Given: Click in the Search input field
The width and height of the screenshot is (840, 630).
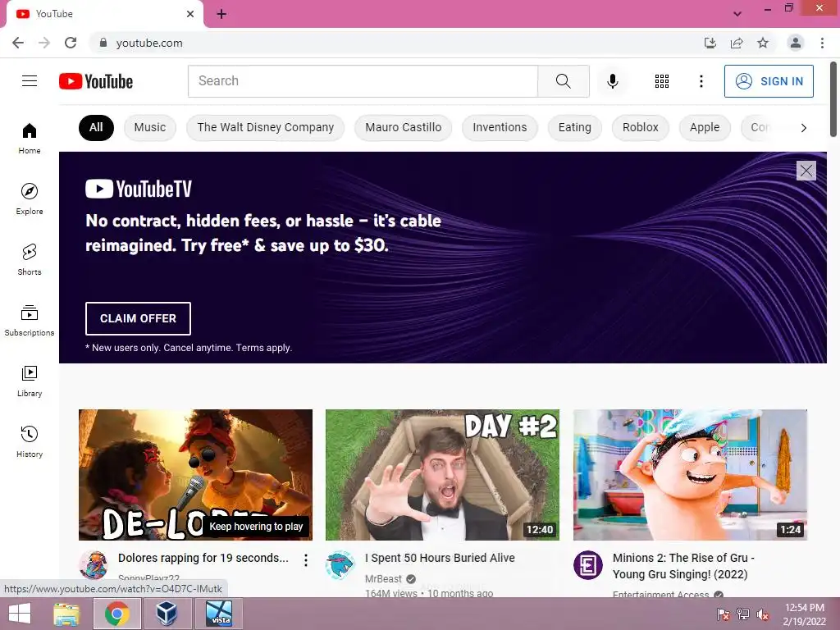Looking at the screenshot, I should coord(363,81).
